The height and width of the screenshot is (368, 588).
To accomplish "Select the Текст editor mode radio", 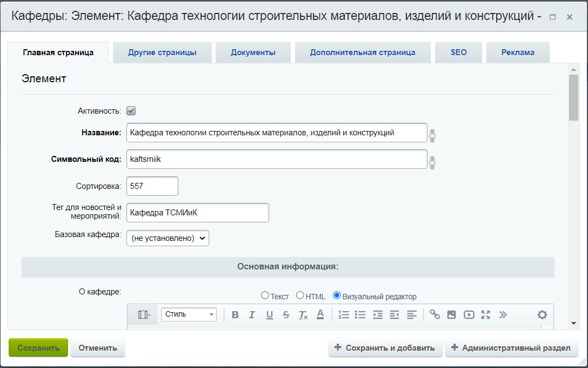I will [x=265, y=295].
